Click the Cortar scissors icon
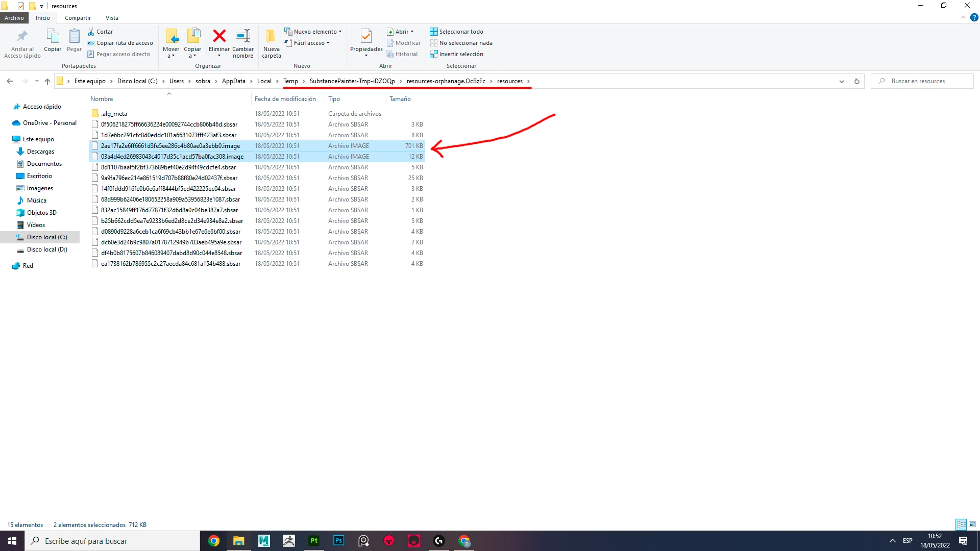Viewport: 980px width, 551px height. click(x=91, y=32)
